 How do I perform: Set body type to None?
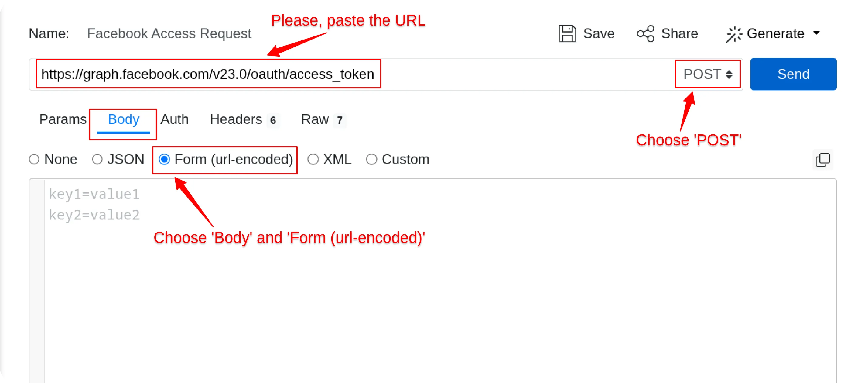34,159
